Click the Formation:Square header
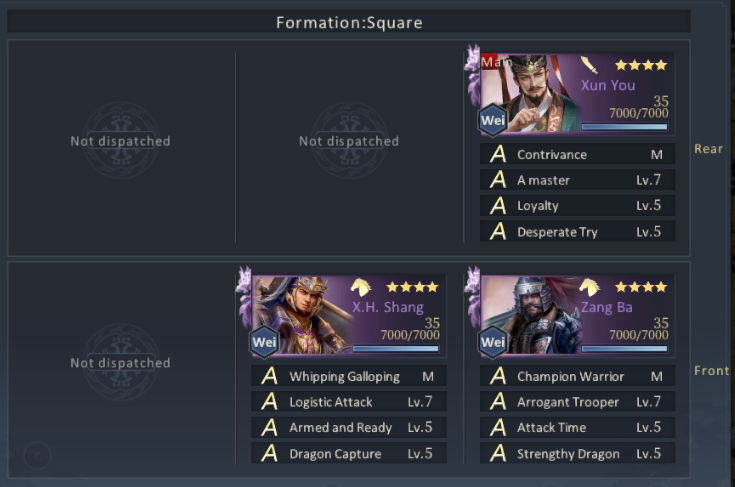 click(349, 22)
